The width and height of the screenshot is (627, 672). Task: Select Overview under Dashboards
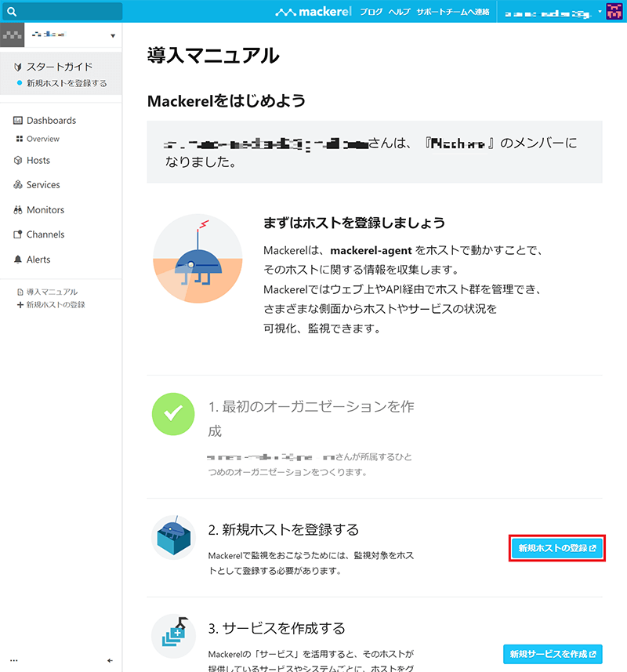[x=42, y=139]
